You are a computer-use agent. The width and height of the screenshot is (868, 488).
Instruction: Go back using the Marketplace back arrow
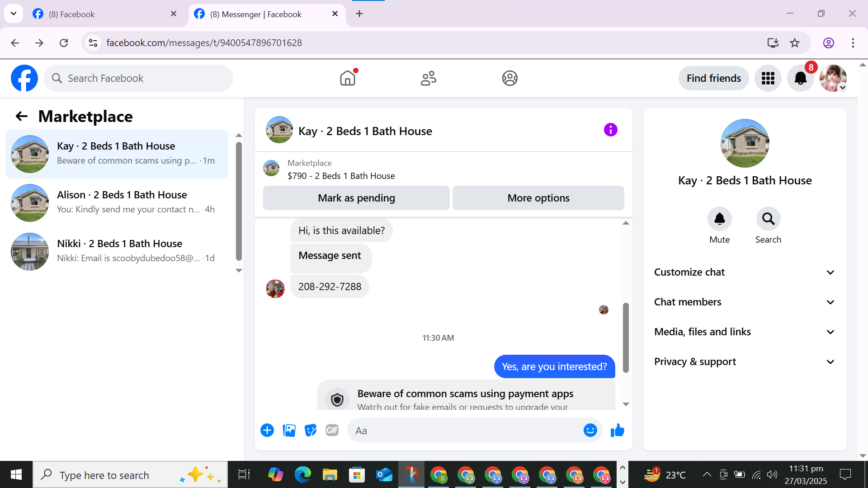[21, 117]
